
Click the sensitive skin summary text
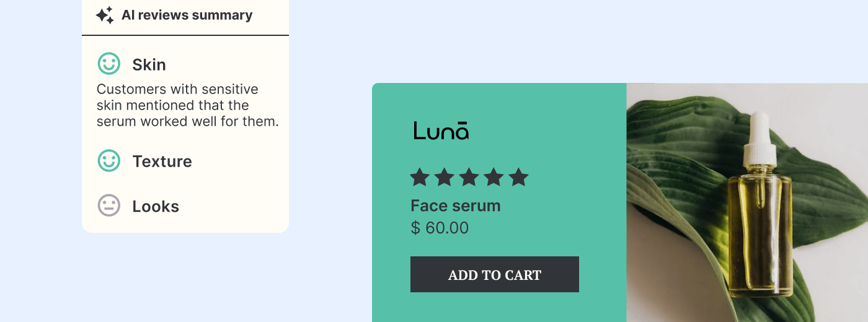(187, 105)
